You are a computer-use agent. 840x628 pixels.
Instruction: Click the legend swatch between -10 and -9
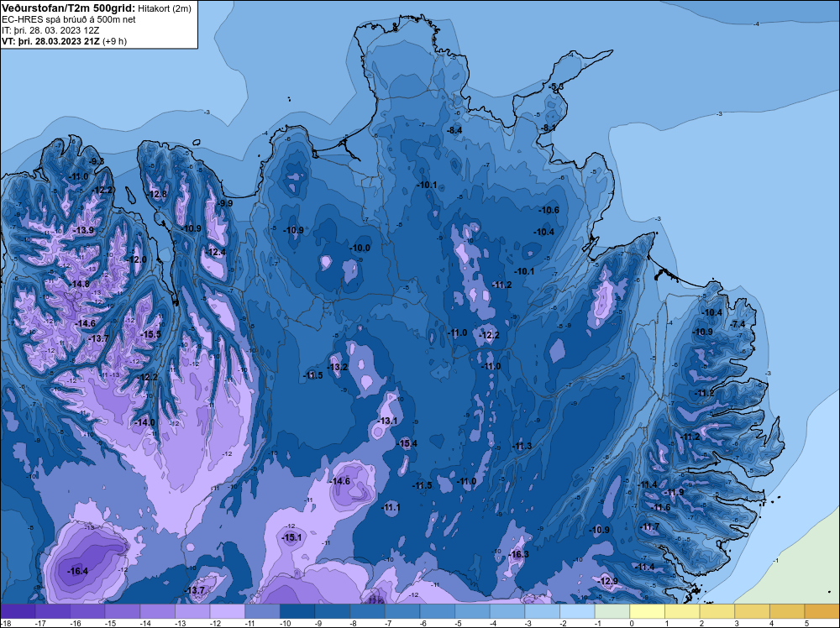coord(298,611)
